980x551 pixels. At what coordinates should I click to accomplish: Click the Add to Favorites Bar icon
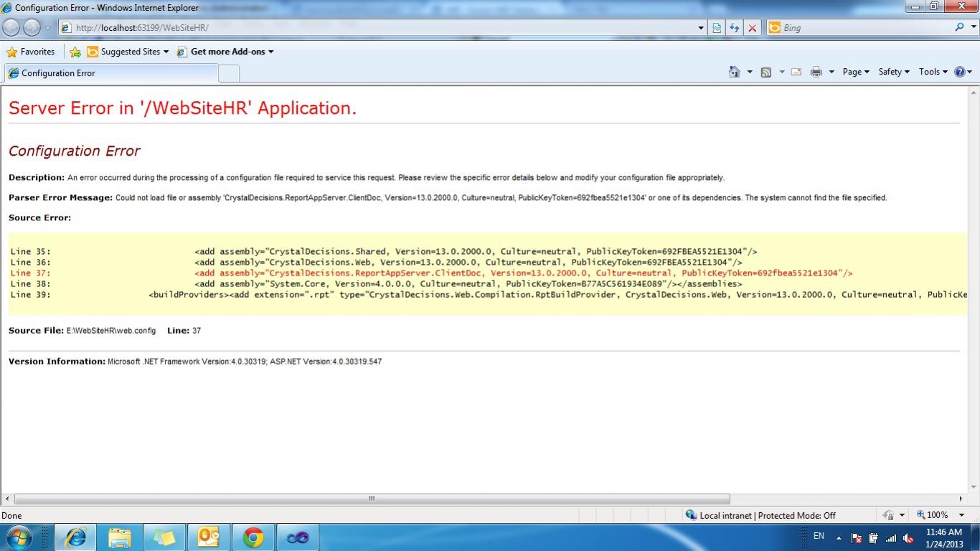75,52
